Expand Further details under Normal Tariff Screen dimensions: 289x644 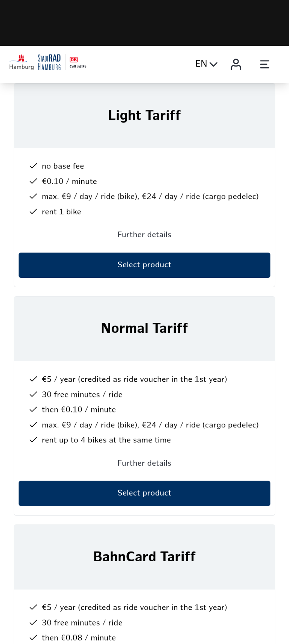(x=144, y=463)
